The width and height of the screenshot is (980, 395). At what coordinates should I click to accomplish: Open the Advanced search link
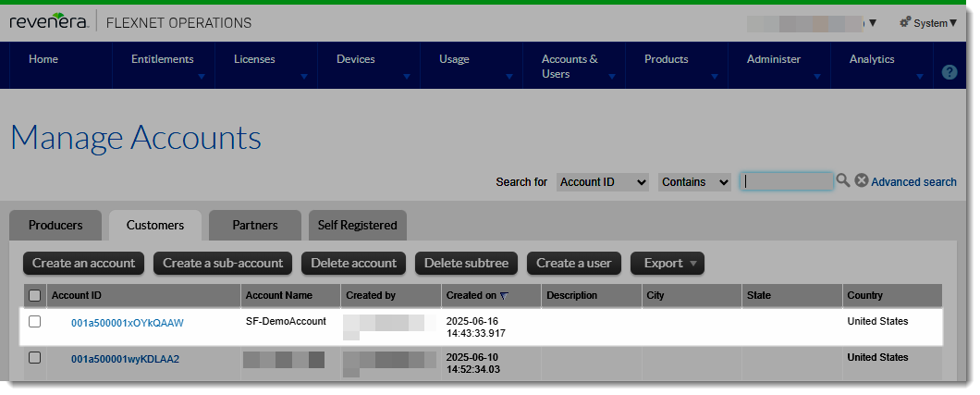click(x=913, y=182)
